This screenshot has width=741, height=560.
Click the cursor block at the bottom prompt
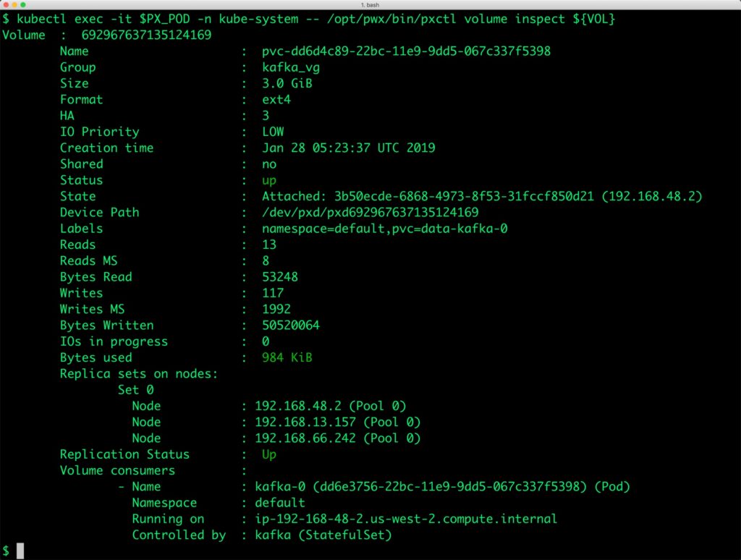tap(20, 551)
